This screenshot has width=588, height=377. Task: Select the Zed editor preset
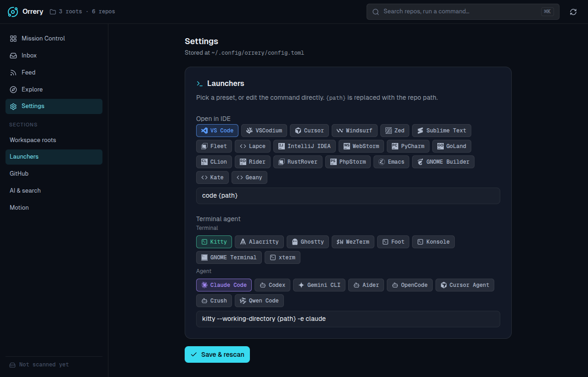click(x=395, y=131)
